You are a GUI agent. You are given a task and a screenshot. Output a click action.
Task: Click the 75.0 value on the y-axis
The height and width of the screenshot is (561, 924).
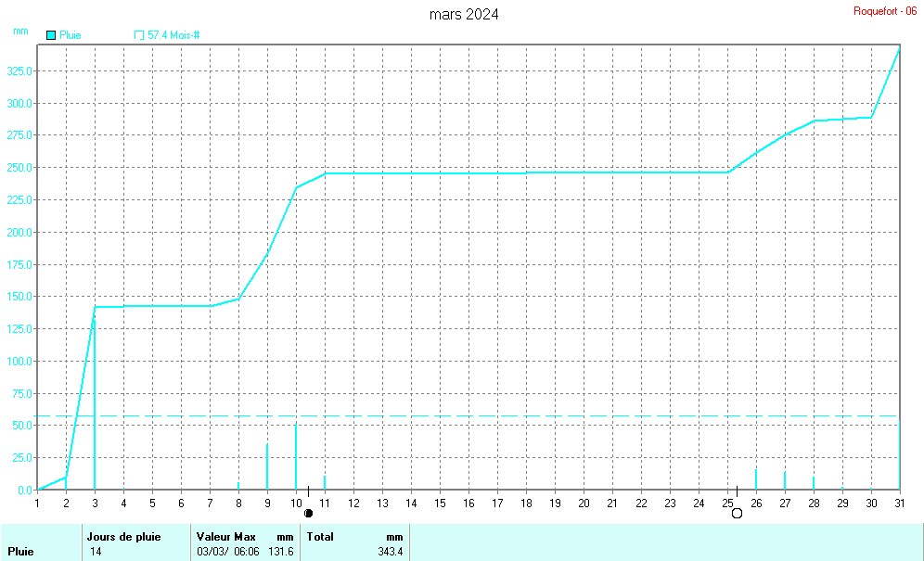point(22,393)
